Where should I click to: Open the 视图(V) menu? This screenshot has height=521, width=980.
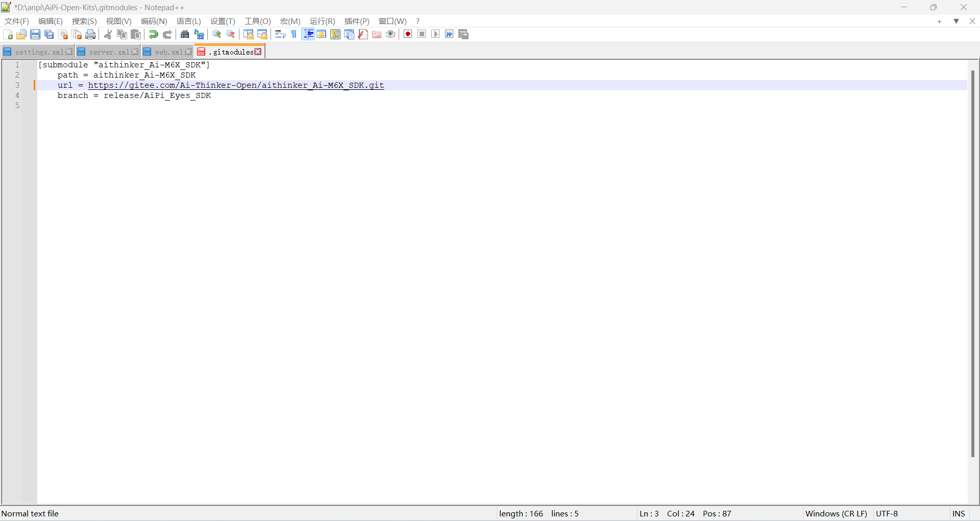pyautogui.click(x=119, y=21)
